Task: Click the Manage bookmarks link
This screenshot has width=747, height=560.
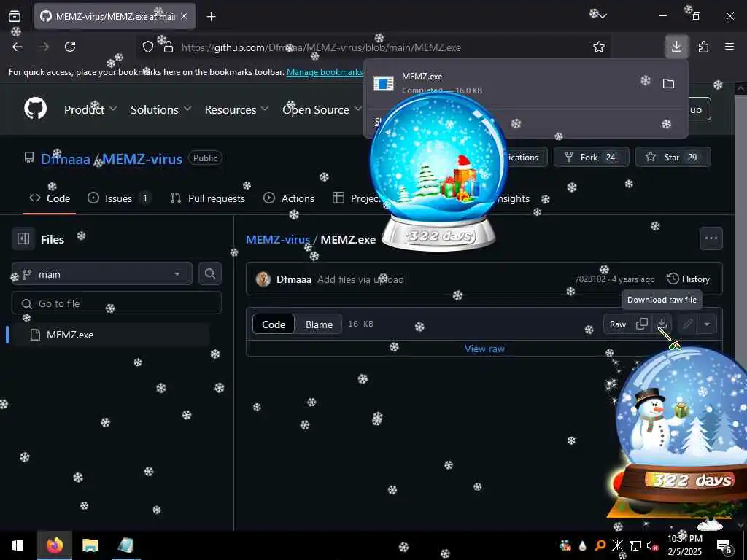Action: pos(325,72)
